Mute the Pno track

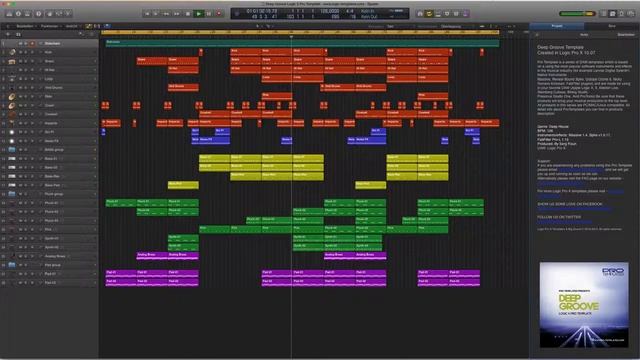(21, 229)
